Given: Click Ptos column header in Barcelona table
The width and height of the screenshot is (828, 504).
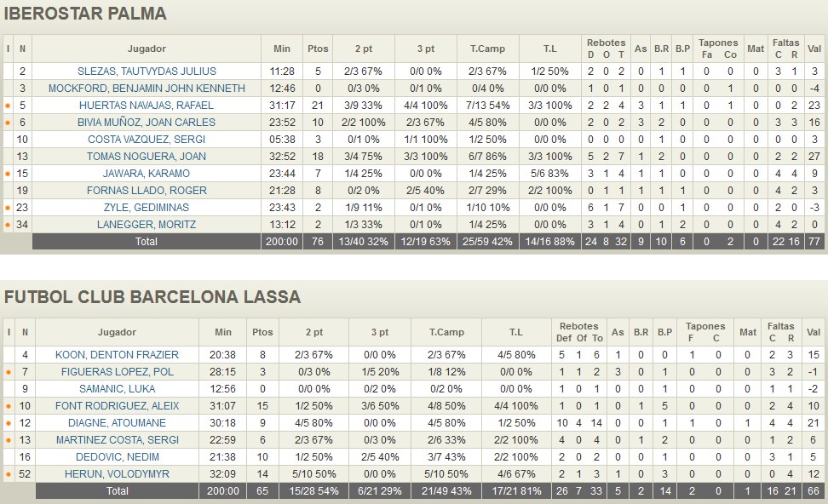Looking at the screenshot, I should point(263,332).
